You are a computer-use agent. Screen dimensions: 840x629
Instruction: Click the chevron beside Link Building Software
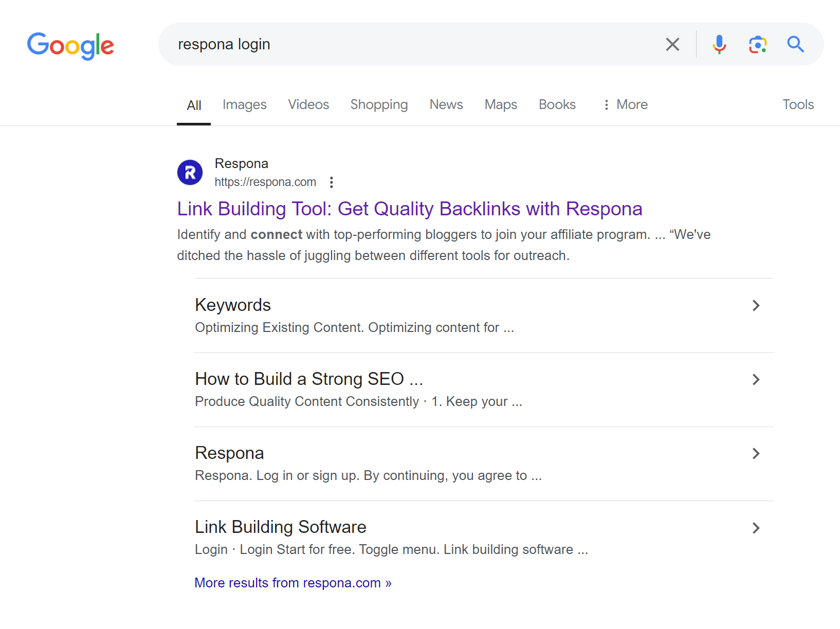[756, 528]
